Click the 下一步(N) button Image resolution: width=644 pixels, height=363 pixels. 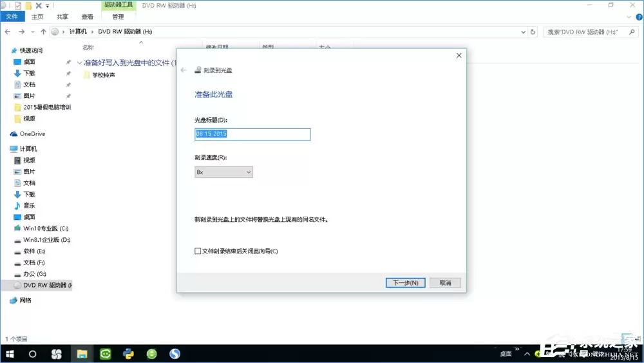tap(405, 282)
